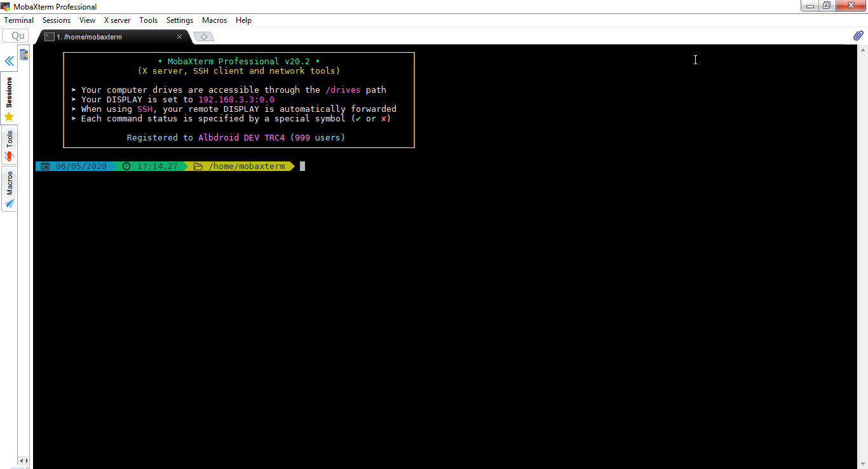Click the MobaXterm app icon in the title bar

click(6, 6)
